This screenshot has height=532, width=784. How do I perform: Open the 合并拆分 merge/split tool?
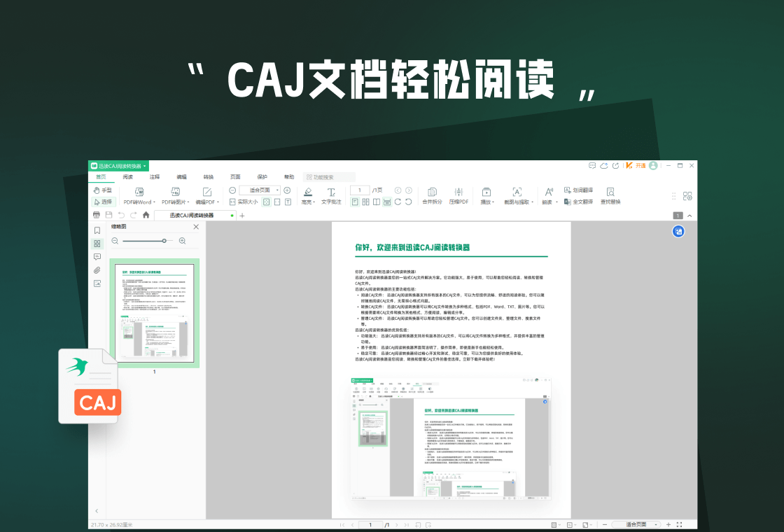[x=432, y=196]
